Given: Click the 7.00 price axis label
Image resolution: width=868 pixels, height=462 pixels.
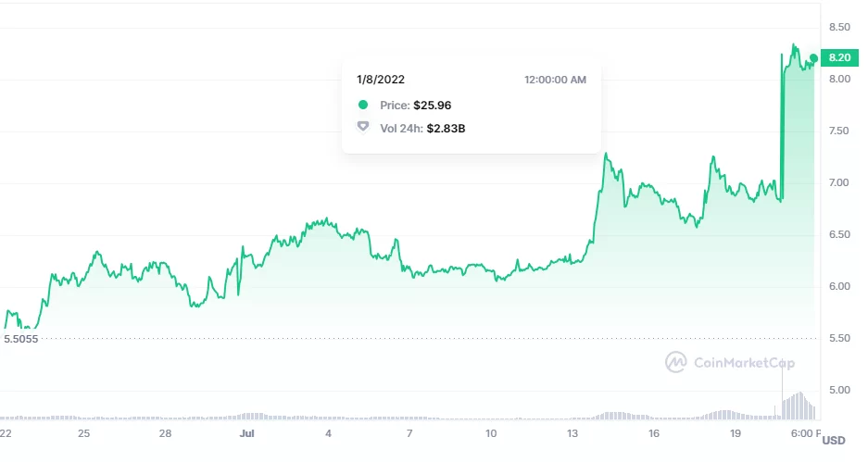Looking at the screenshot, I should 839,182.
